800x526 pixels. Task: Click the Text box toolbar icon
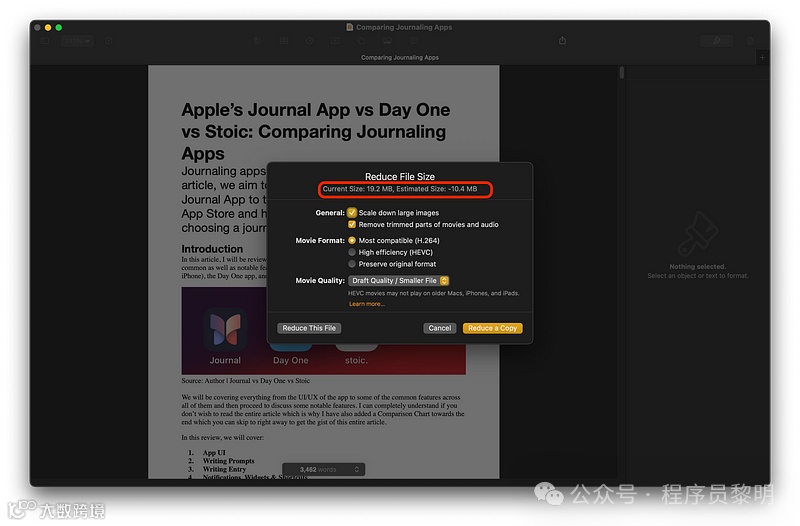point(335,41)
